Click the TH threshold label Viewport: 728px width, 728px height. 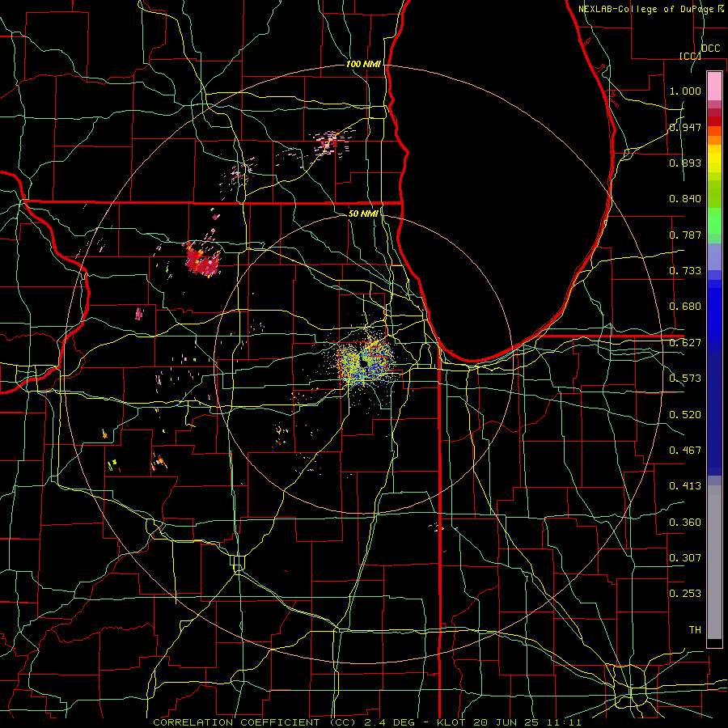[695, 630]
